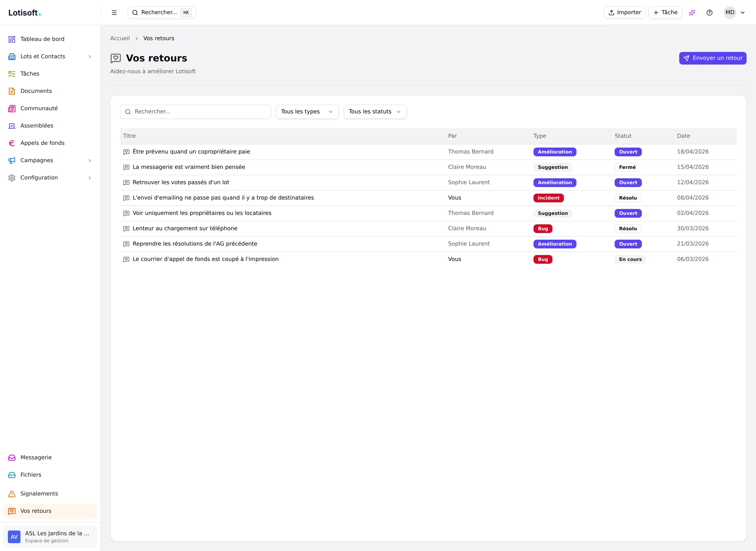Open the AI sparkles assistant icon
The image size is (756, 551).
692,13
